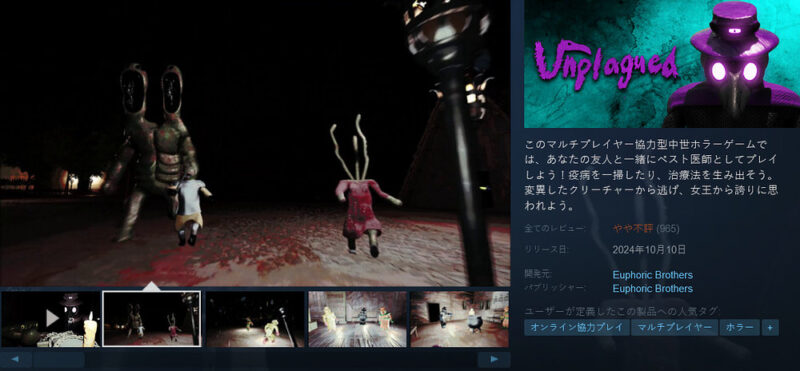Open the fourth indoor room screenshot thumbnail

(x=358, y=319)
